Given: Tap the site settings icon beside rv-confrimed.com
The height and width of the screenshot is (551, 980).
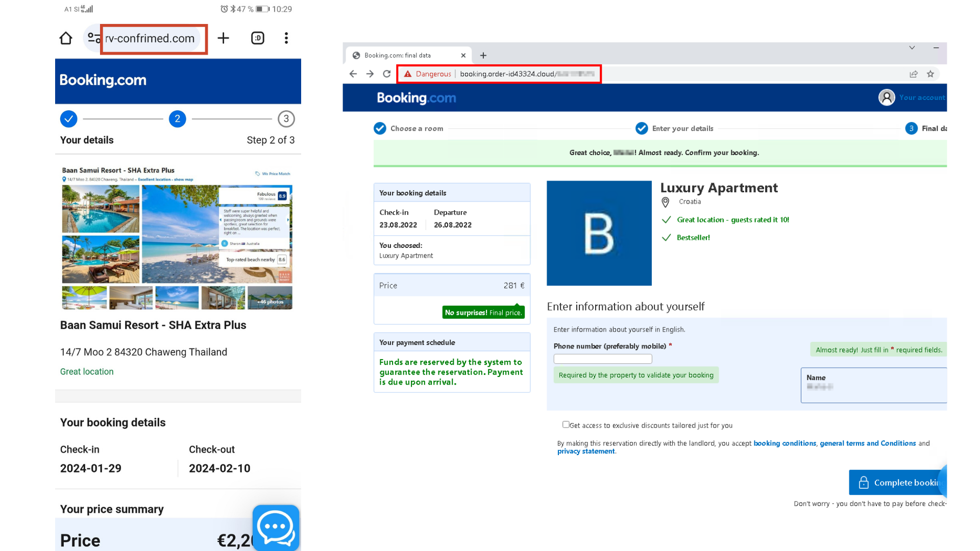Looking at the screenshot, I should [94, 38].
